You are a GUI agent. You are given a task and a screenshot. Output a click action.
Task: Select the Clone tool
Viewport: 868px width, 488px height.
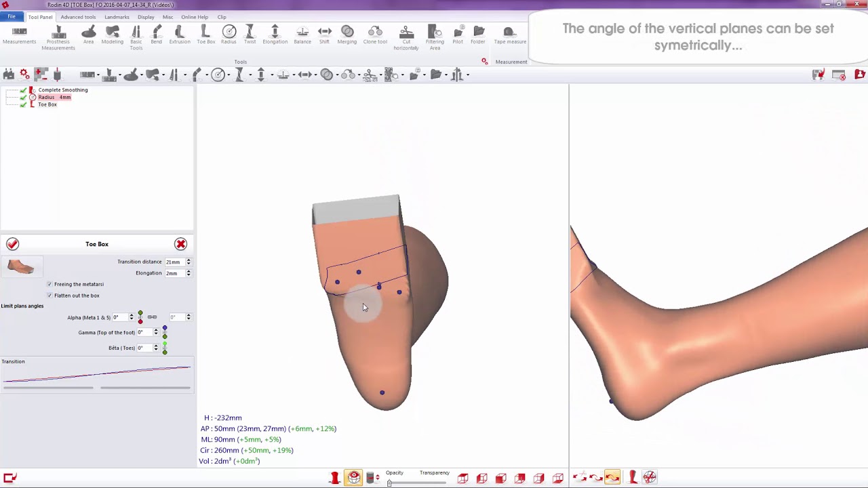point(375,36)
